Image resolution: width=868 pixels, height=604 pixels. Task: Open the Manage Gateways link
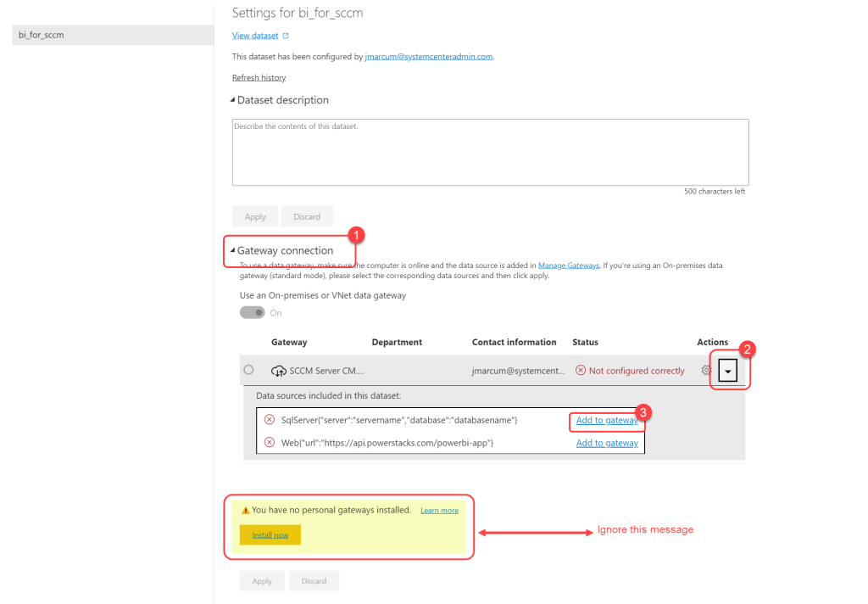(568, 266)
